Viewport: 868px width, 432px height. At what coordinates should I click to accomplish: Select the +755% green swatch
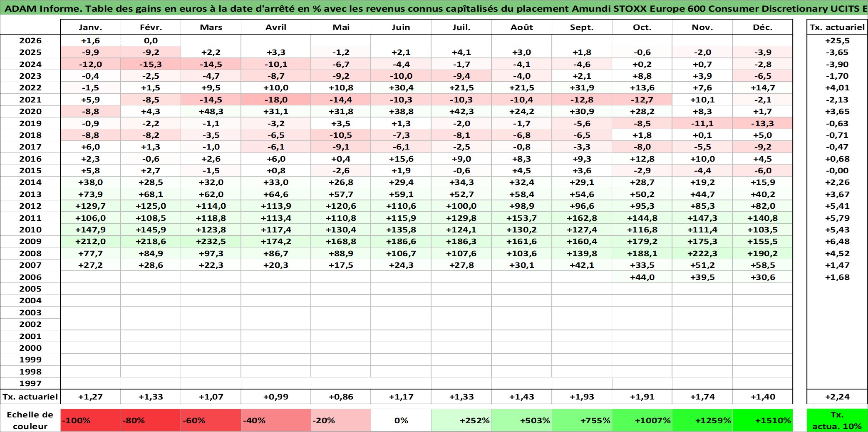(582, 420)
